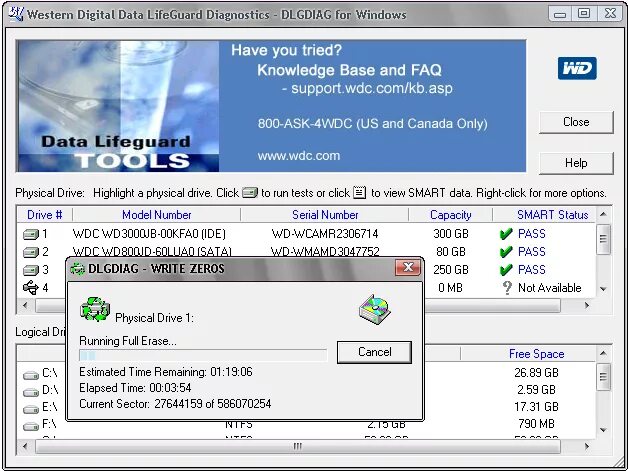
Task: Close the Write Zeros dialog
Action: [x=408, y=267]
